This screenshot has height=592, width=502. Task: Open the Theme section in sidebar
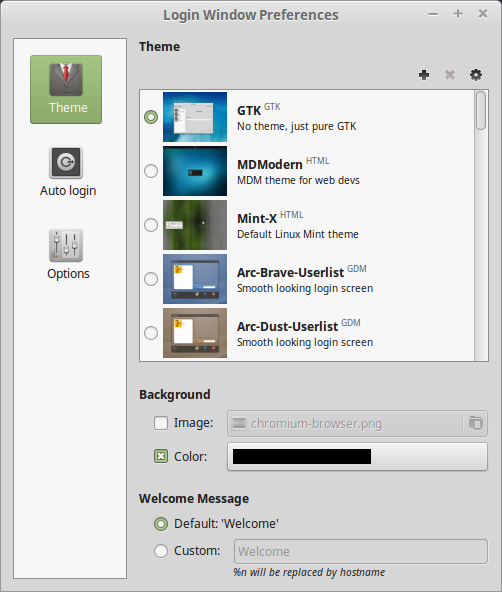(66, 89)
